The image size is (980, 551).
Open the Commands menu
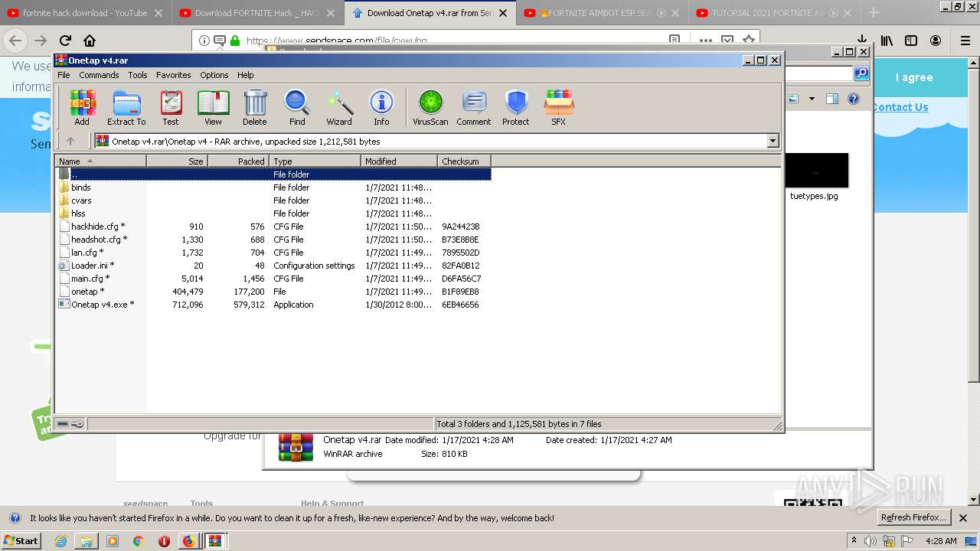99,75
